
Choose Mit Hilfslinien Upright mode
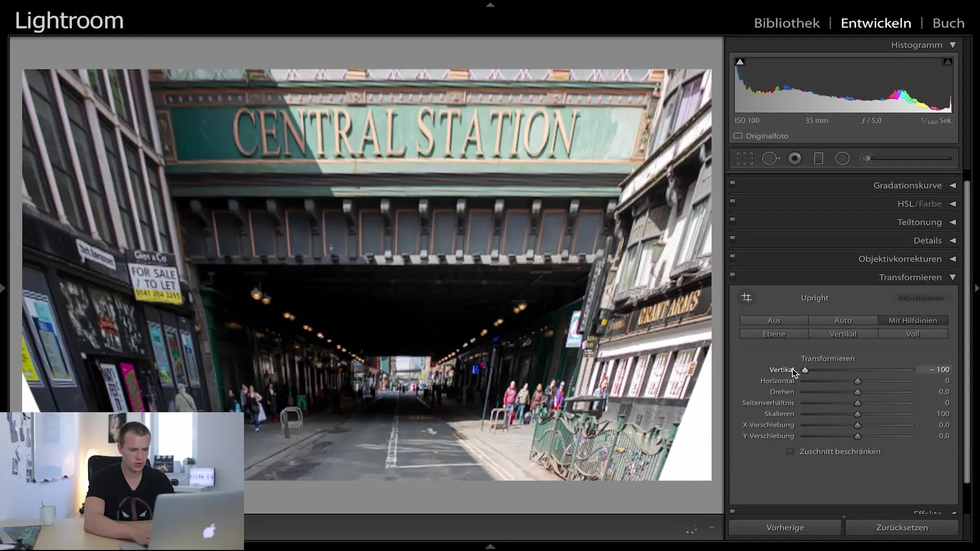[x=913, y=320]
